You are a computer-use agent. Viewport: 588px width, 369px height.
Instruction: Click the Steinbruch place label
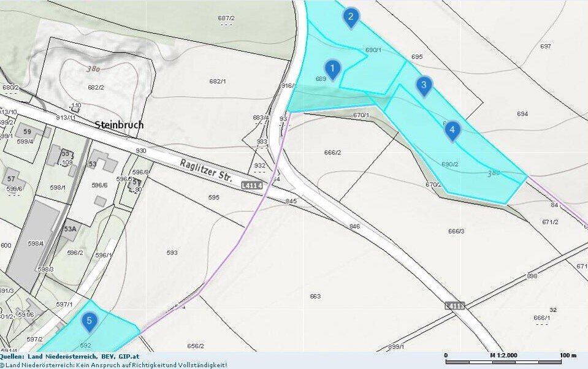click(x=121, y=125)
